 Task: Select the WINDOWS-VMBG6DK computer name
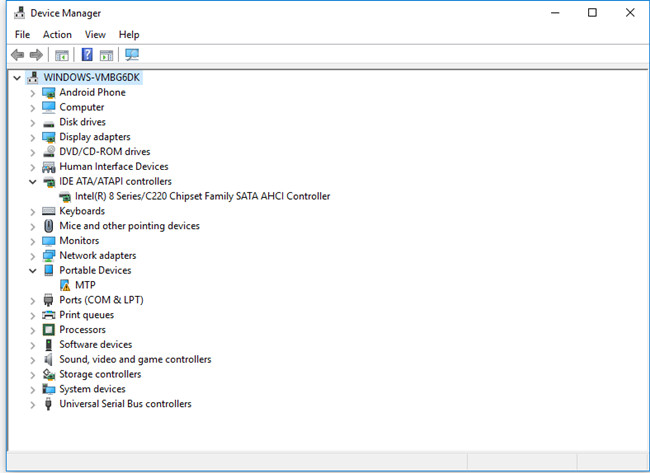coord(92,78)
